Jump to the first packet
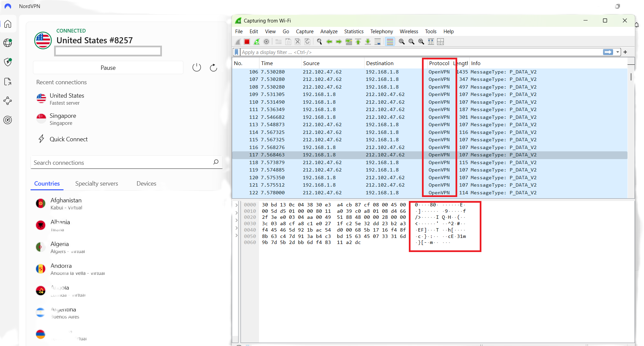 click(358, 42)
